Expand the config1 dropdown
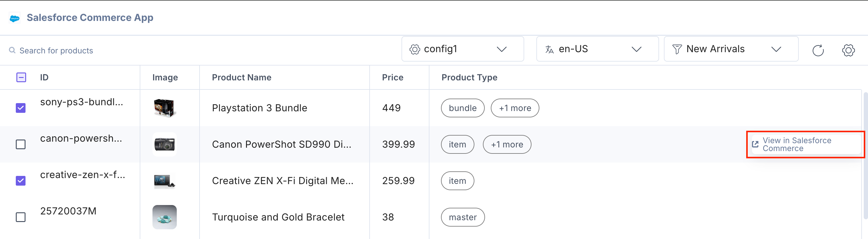The width and height of the screenshot is (868, 239). [501, 49]
